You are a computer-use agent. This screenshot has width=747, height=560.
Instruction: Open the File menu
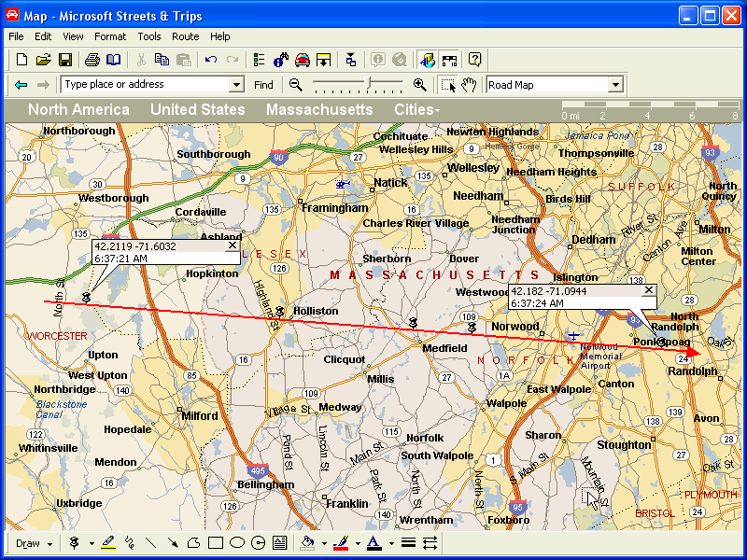(16, 36)
